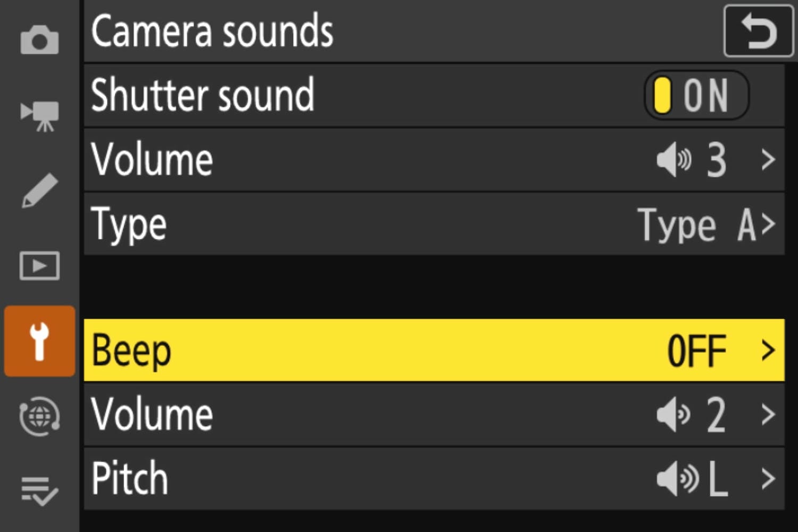Expand the Type A chevron arrow
Screen dimensions: 798x532
(768, 224)
